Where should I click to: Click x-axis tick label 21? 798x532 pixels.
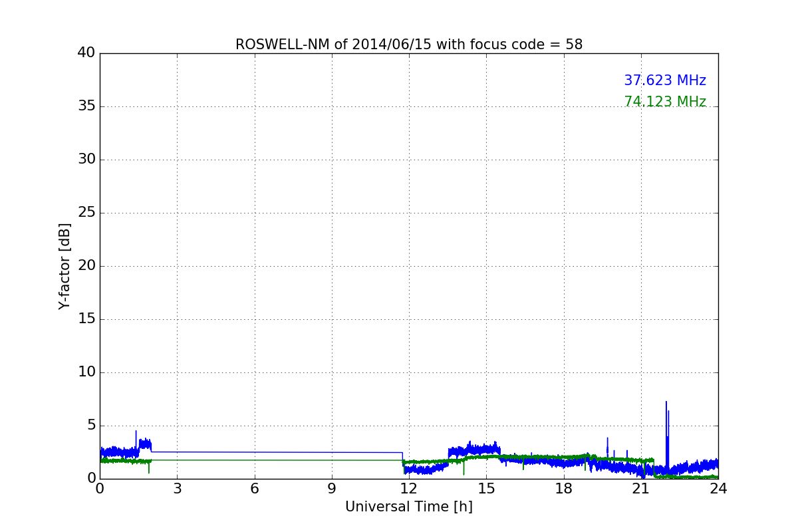click(641, 489)
